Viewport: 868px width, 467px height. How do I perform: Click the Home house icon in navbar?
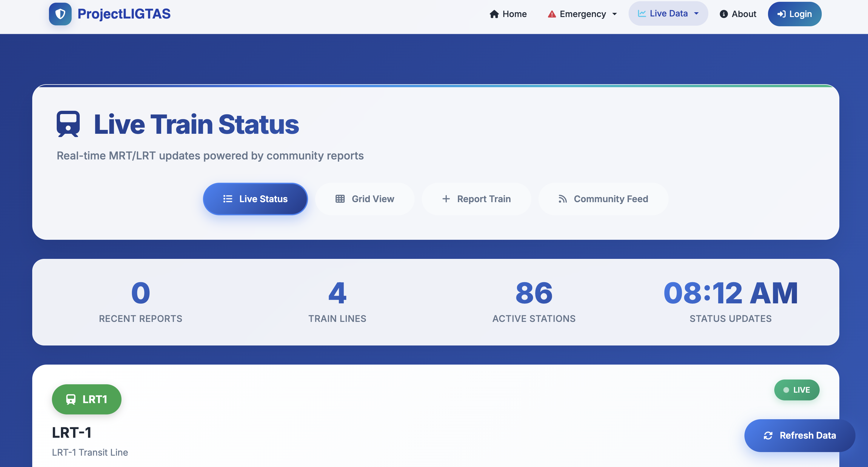tap(494, 14)
